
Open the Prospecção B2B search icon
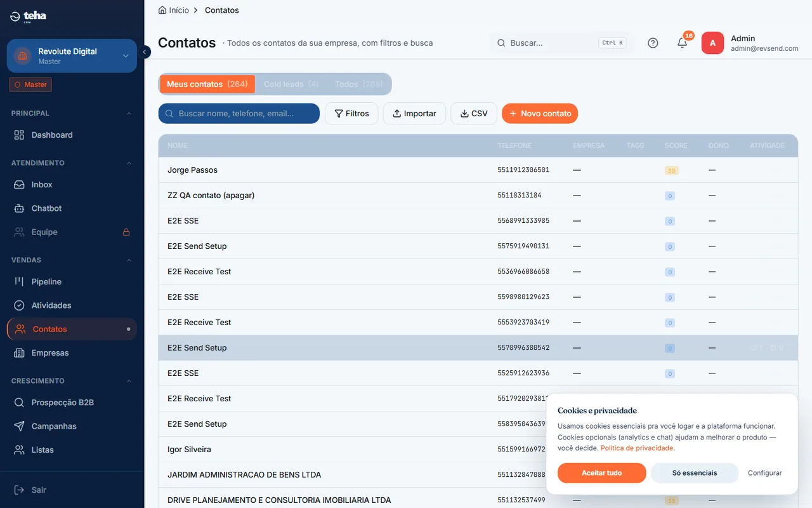(x=19, y=403)
